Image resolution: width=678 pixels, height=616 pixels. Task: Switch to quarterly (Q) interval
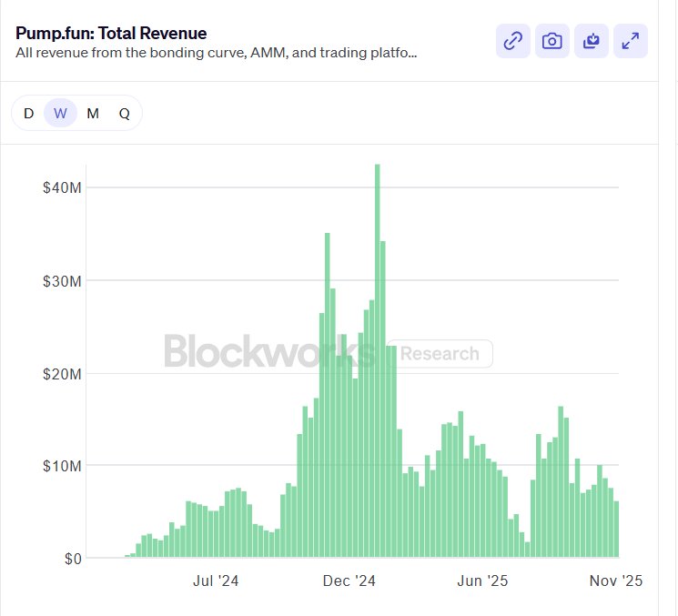[x=124, y=113]
